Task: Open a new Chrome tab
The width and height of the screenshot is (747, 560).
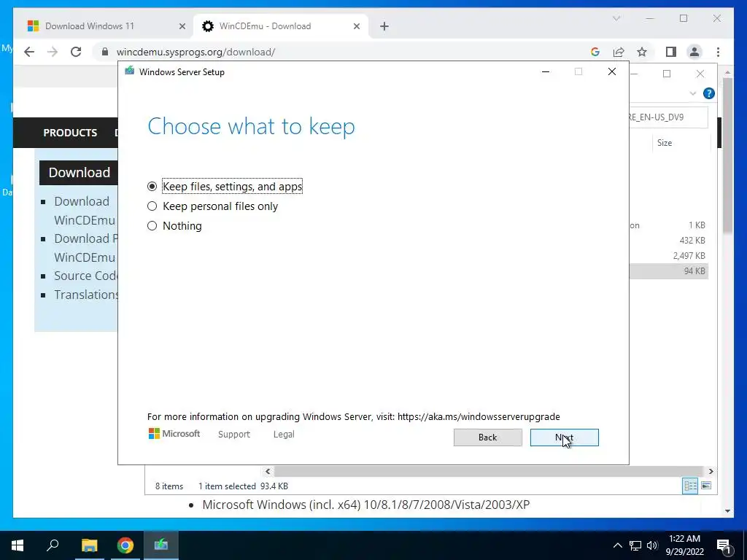Action: (384, 26)
